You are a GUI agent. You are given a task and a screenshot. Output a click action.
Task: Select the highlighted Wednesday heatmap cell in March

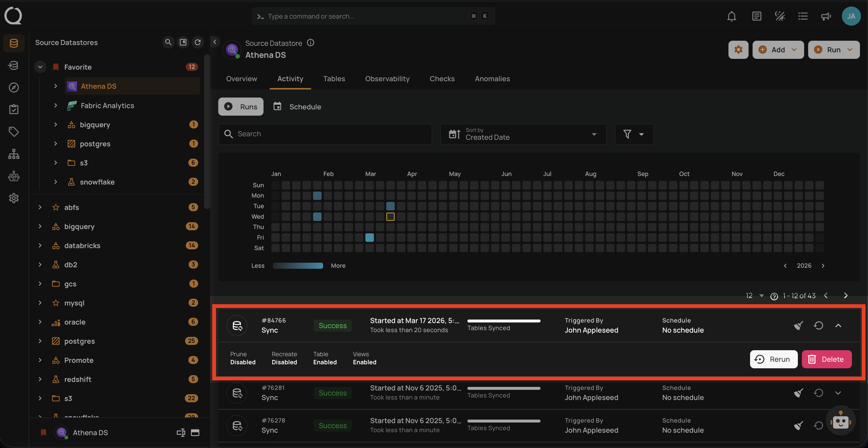(390, 216)
